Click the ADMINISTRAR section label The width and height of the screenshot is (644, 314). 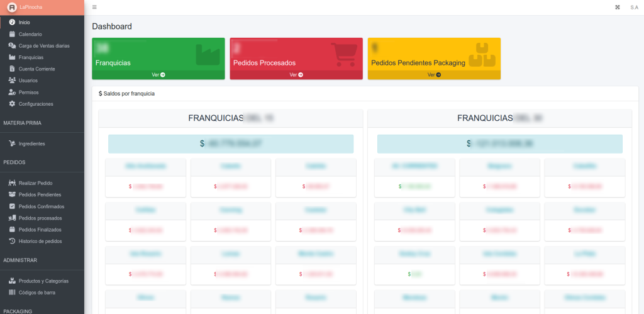[x=20, y=260]
